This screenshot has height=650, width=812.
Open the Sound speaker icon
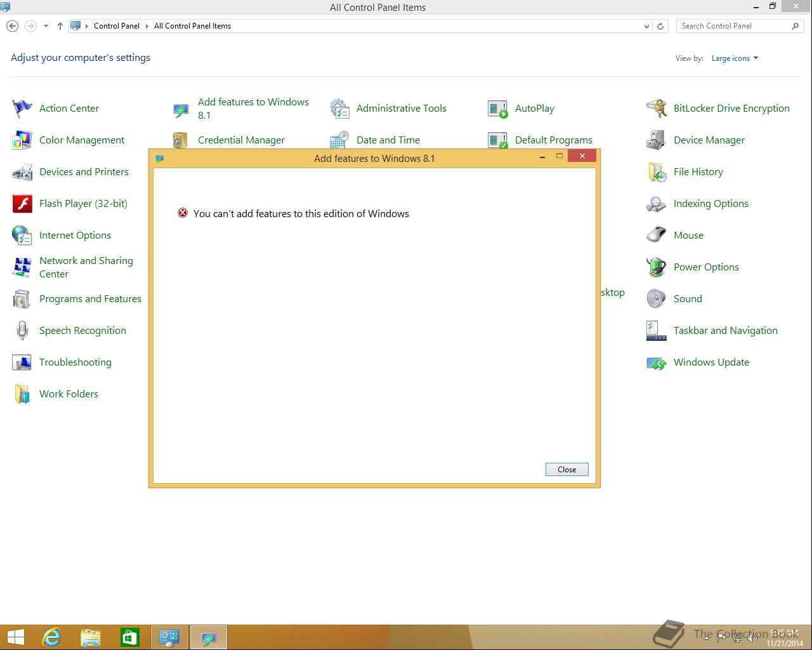657,299
